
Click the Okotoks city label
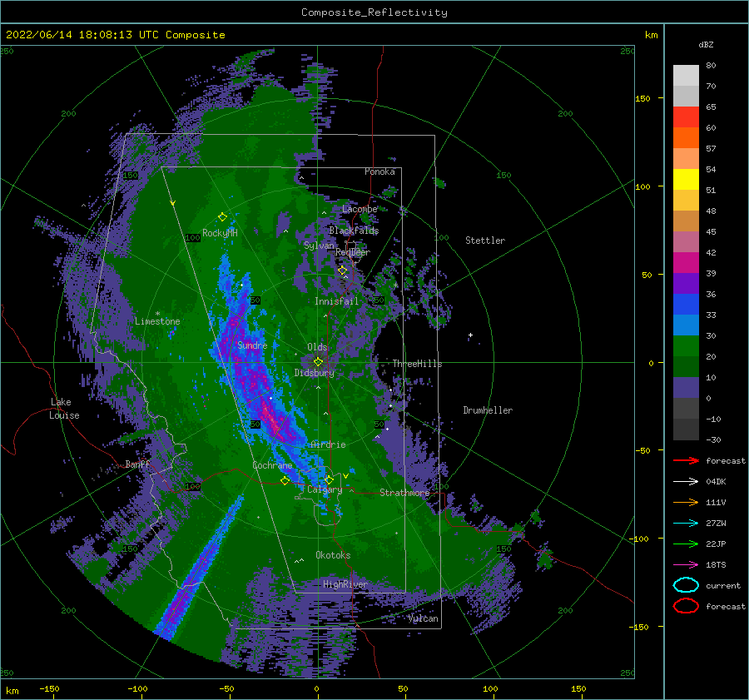pos(333,555)
